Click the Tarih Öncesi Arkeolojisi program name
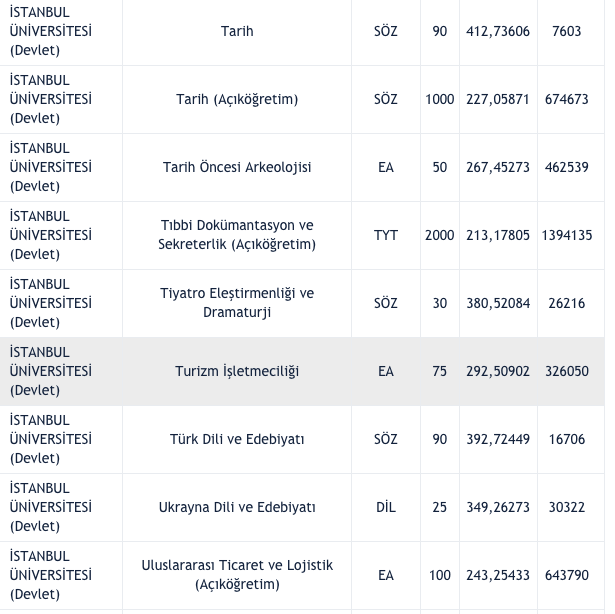The image size is (615, 614). [x=237, y=167]
